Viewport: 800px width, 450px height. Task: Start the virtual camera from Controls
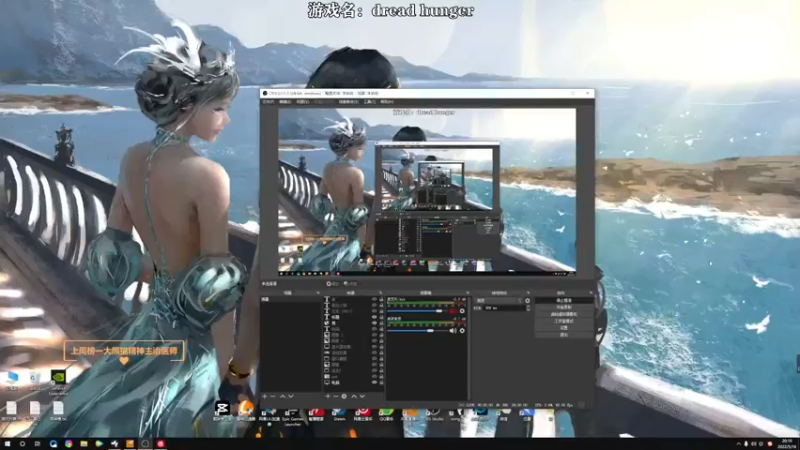coord(564,314)
